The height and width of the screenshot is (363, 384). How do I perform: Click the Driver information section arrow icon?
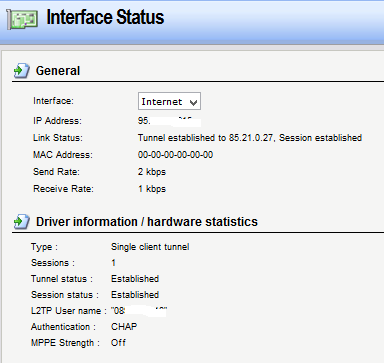pos(22,222)
